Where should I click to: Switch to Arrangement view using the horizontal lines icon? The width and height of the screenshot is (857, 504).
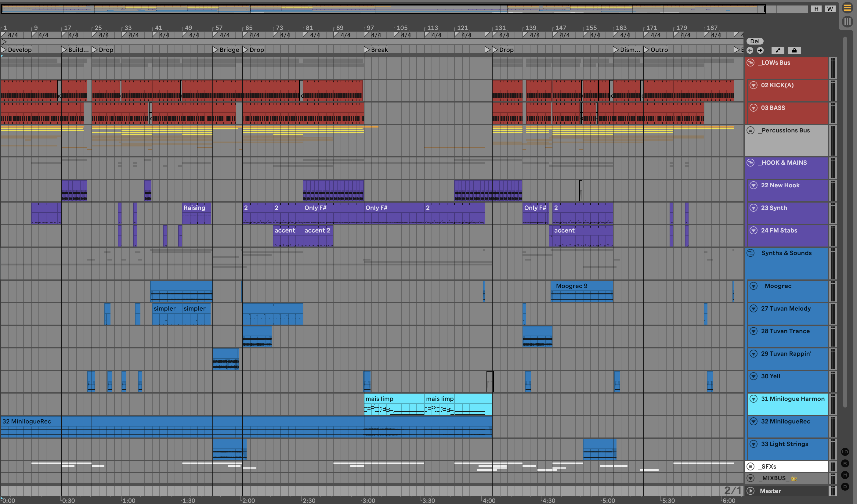(847, 8)
